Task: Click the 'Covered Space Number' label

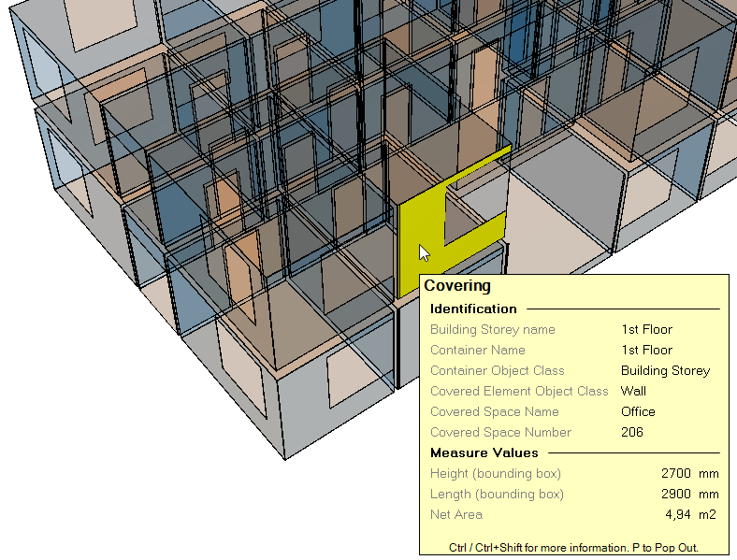Action: click(500, 432)
